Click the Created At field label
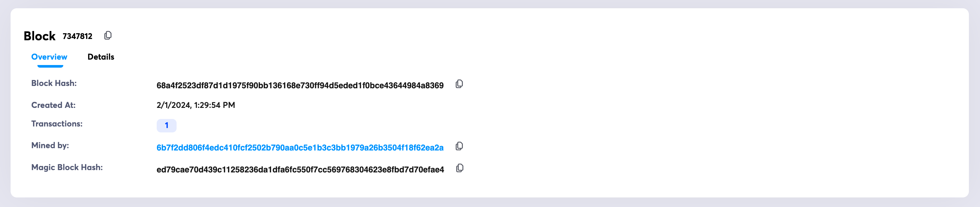Viewport: 980px width, 207px height. click(53, 105)
